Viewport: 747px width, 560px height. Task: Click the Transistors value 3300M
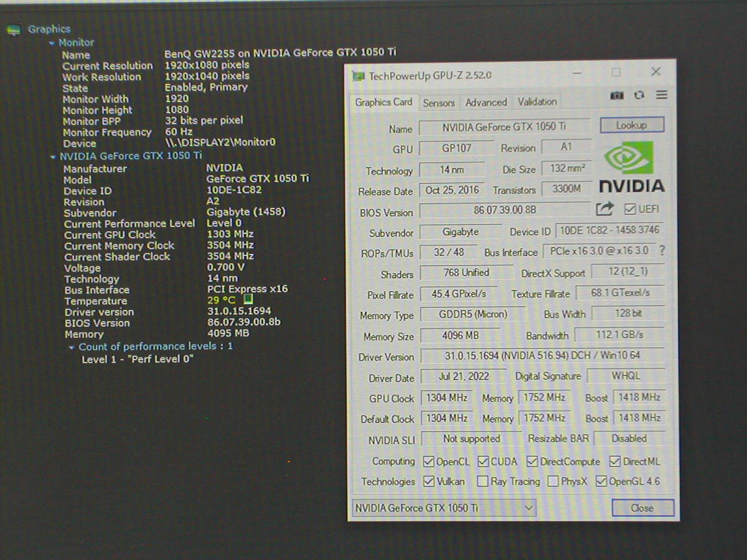tap(566, 189)
